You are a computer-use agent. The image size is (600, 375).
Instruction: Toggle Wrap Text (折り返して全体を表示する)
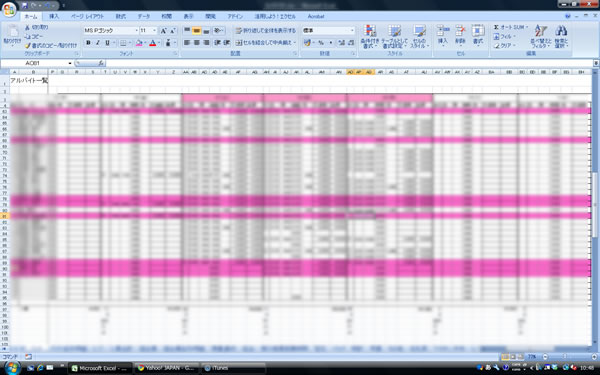coord(266,31)
